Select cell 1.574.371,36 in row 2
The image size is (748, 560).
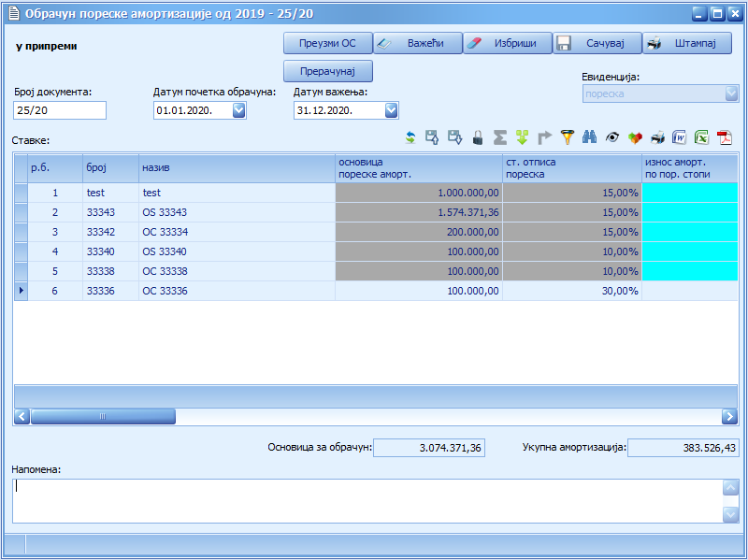pos(419,212)
